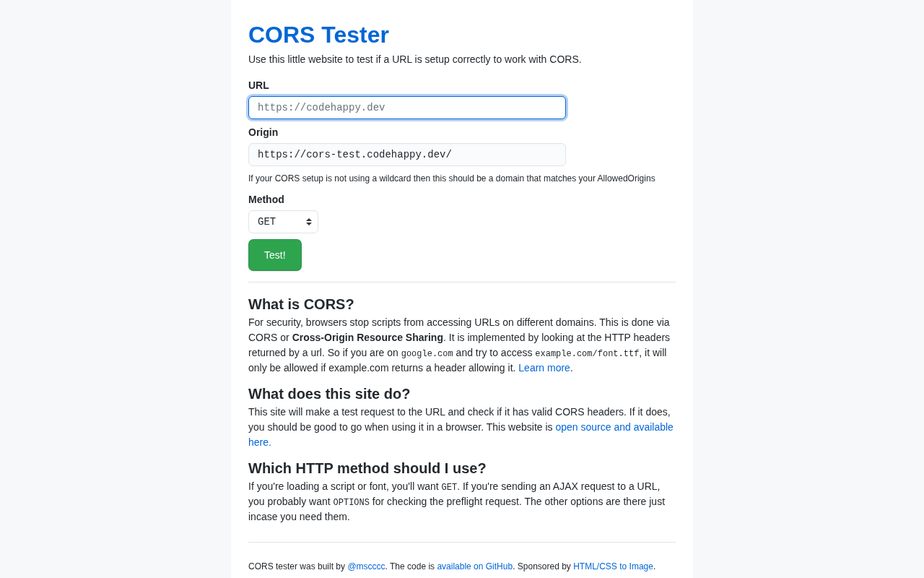Click the URL field label

pos(258,85)
